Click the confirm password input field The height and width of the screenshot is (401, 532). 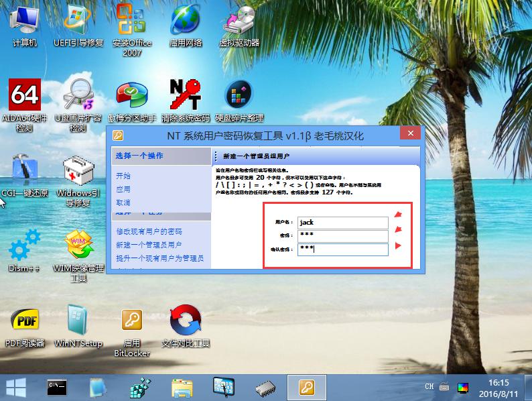(342, 249)
